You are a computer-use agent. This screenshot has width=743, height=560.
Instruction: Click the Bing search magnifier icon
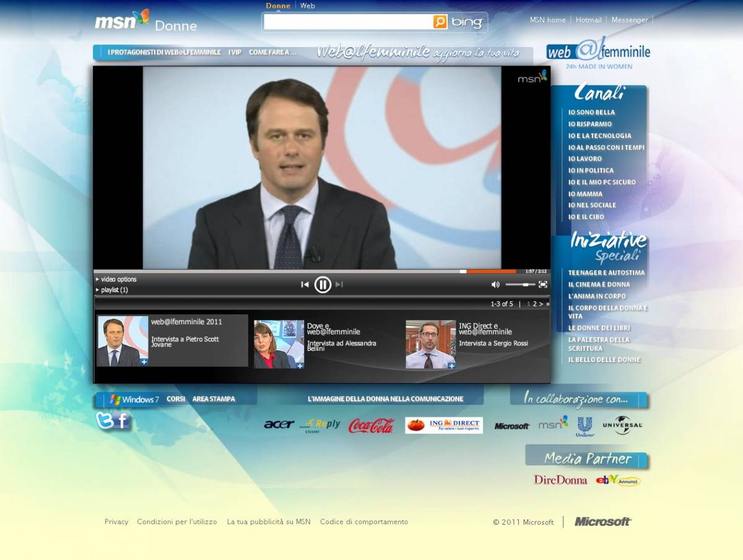coord(440,22)
